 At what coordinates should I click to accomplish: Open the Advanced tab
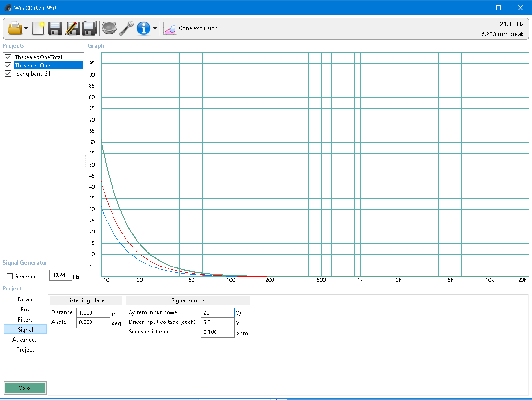25,340
